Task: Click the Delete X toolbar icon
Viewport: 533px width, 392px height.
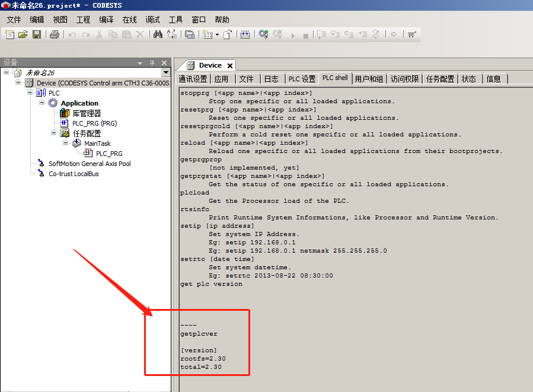Action: click(x=140, y=34)
